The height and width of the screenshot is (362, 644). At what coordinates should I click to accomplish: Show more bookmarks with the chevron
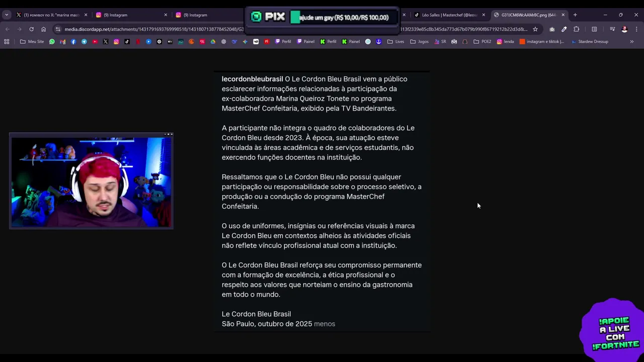pos(632,42)
